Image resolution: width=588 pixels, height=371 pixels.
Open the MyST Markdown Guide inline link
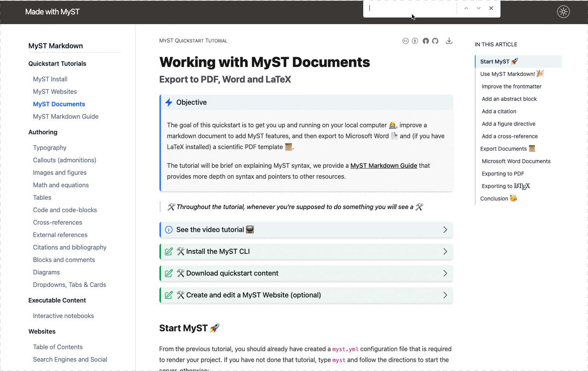pos(383,165)
